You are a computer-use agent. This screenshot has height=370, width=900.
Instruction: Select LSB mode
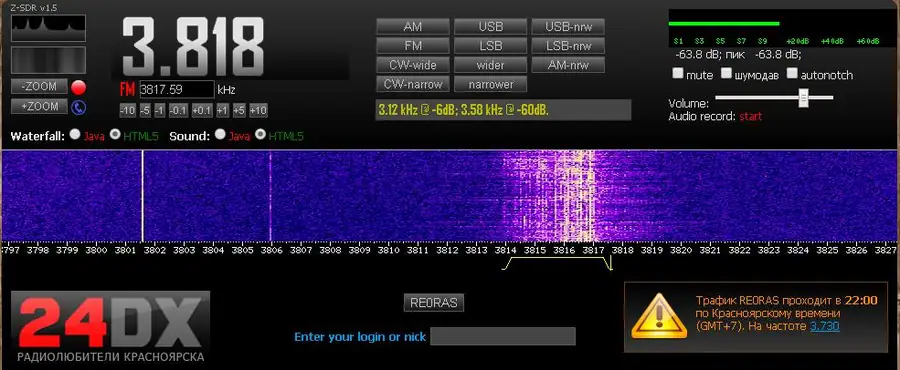click(x=490, y=45)
